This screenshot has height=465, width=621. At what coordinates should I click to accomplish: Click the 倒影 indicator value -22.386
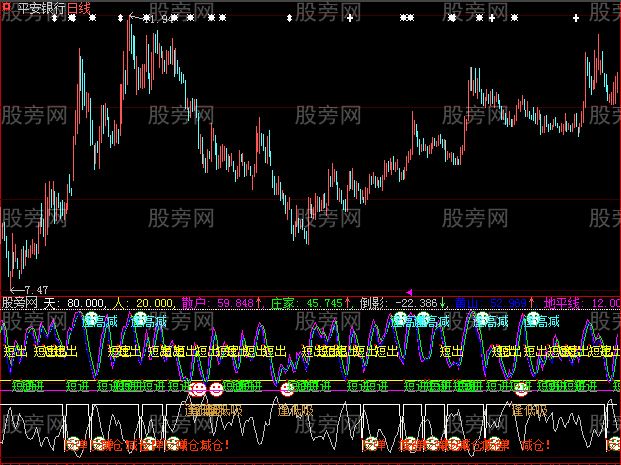pos(416,301)
